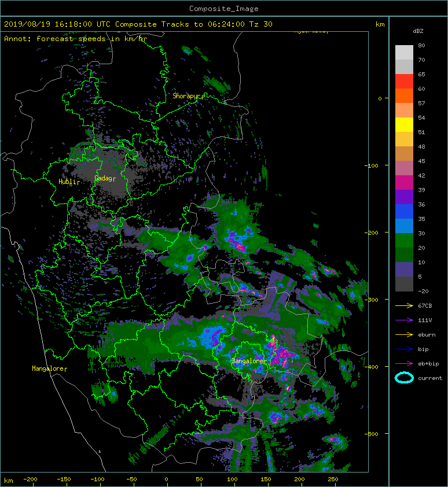Click the Composite_Image title text
Image resolution: width=448 pixels, height=487 pixels.
pyautogui.click(x=224, y=9)
